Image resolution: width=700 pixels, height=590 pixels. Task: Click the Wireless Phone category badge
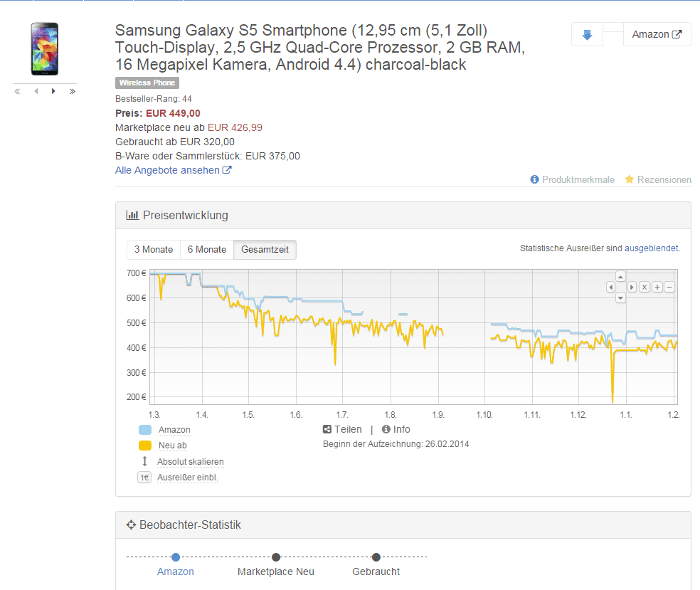pyautogui.click(x=147, y=83)
